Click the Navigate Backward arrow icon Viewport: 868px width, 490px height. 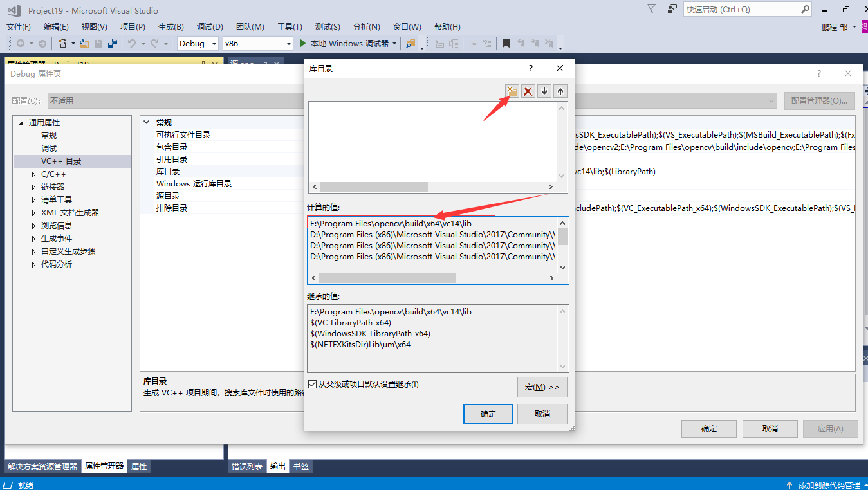click(19, 43)
